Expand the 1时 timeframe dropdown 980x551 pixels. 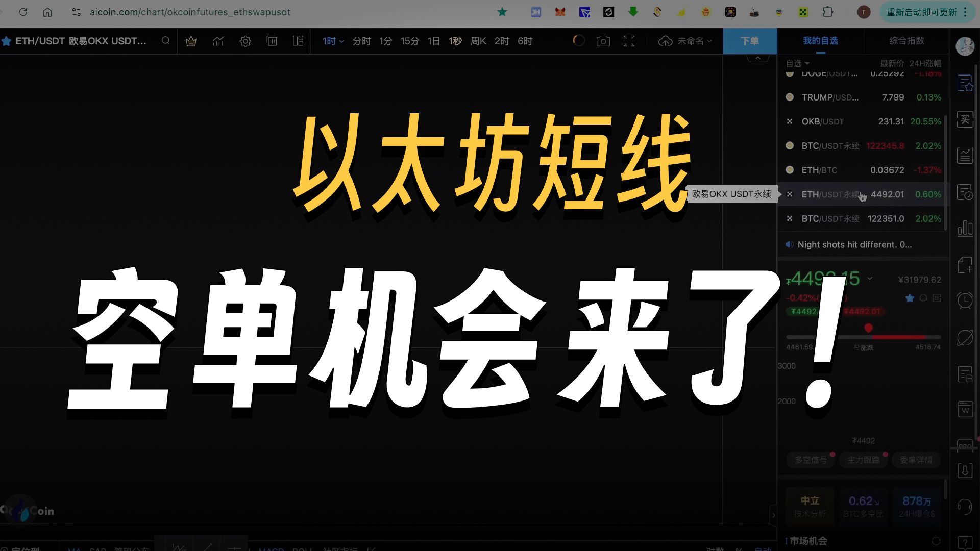click(332, 41)
